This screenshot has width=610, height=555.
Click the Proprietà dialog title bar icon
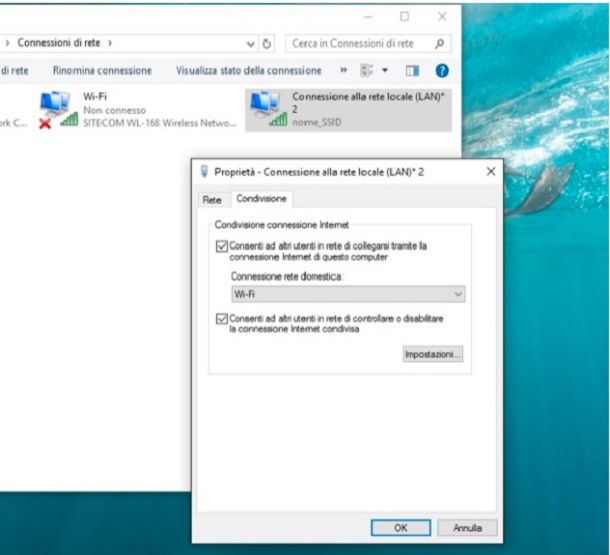tap(204, 171)
